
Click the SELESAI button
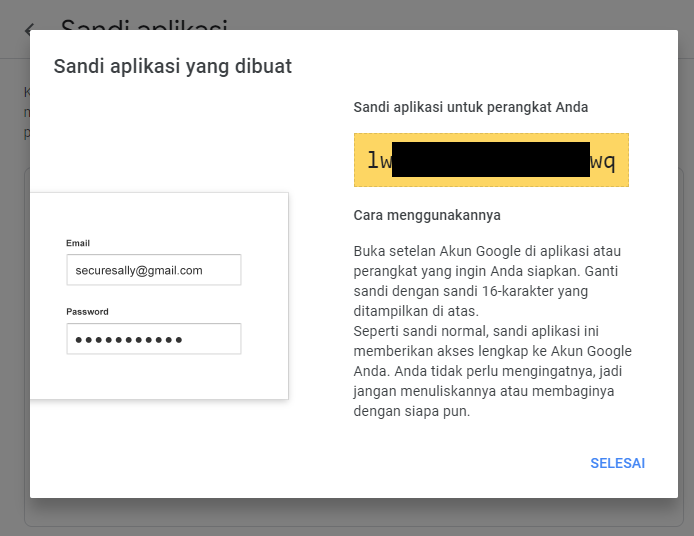[617, 463]
